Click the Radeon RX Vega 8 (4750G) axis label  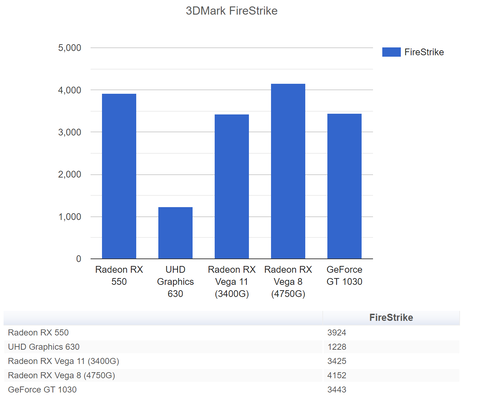tap(288, 282)
